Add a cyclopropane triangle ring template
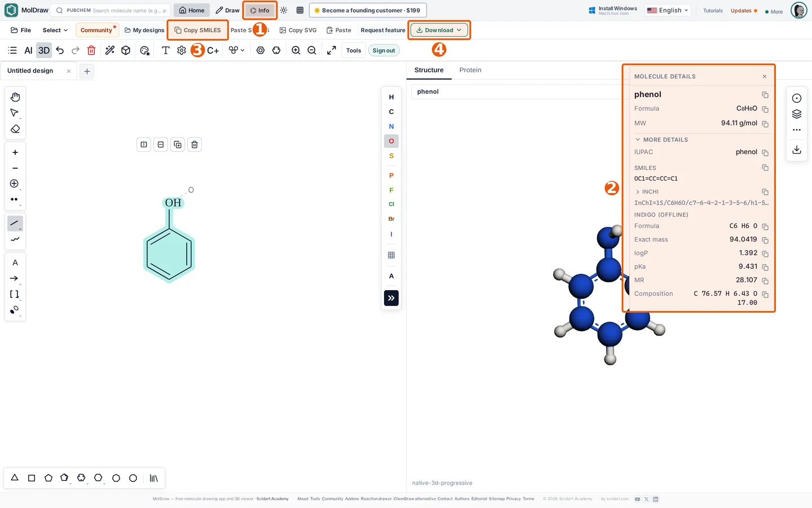The width and height of the screenshot is (812, 508). click(x=15, y=478)
